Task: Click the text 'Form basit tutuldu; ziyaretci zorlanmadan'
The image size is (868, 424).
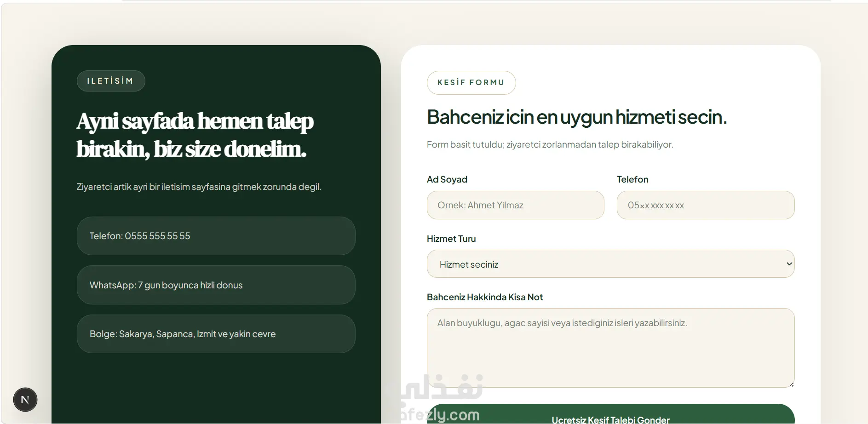Action: click(550, 144)
